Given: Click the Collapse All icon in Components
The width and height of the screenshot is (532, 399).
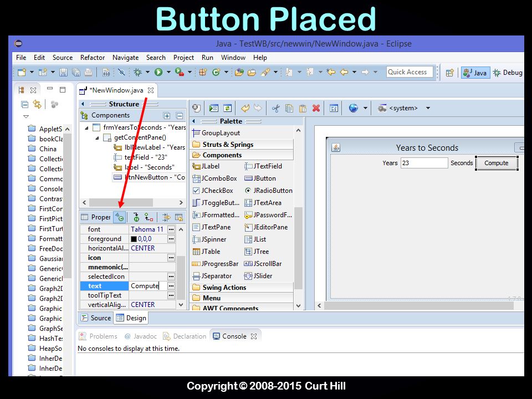Looking at the screenshot, I should tap(180, 116).
